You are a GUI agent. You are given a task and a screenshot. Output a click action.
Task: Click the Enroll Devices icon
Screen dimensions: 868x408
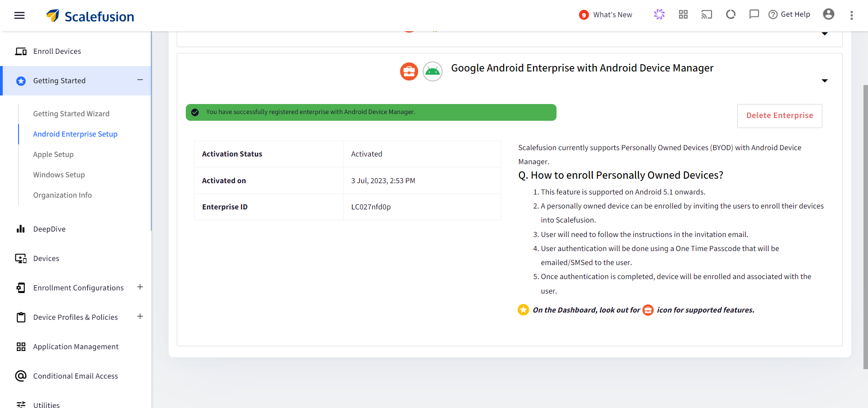coord(21,52)
